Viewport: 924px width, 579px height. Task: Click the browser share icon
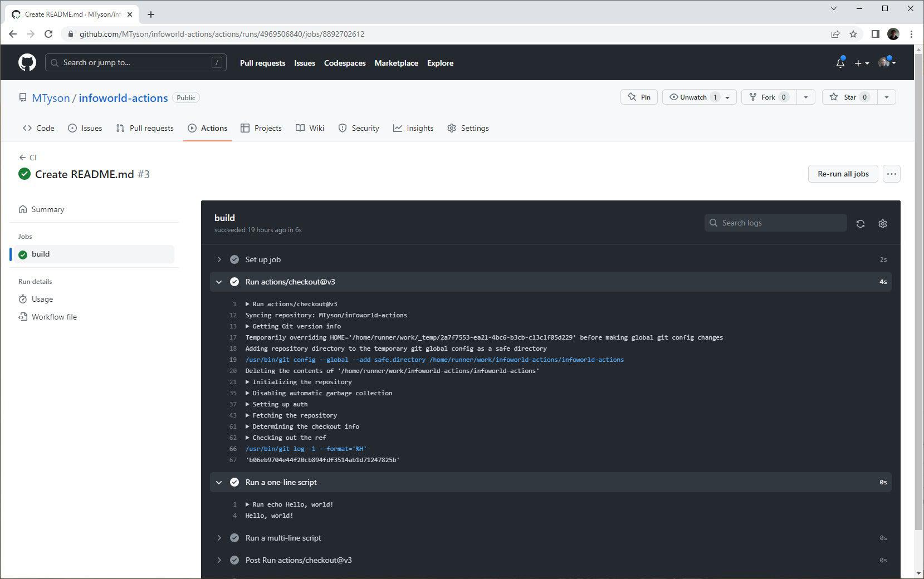pos(835,34)
